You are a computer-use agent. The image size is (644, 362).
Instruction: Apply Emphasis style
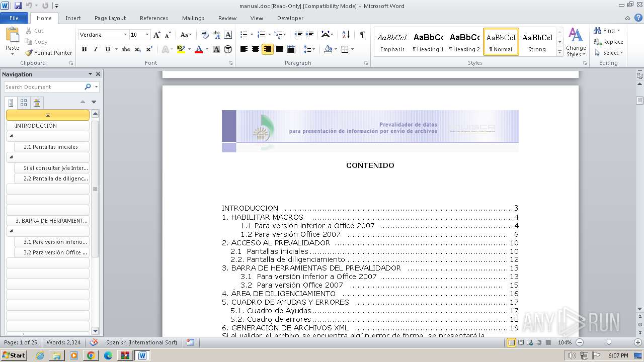392,42
